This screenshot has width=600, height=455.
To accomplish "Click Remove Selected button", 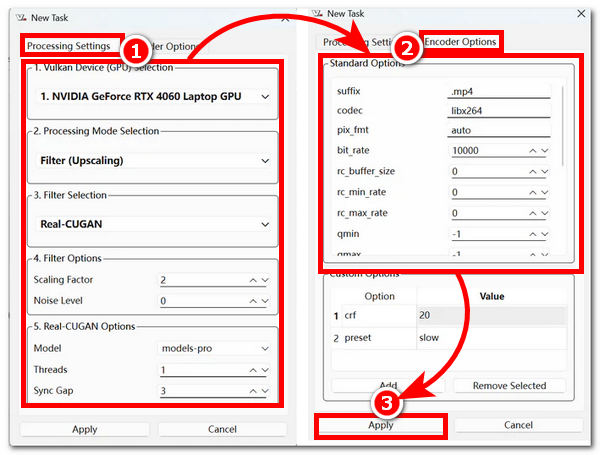I will 510,386.
